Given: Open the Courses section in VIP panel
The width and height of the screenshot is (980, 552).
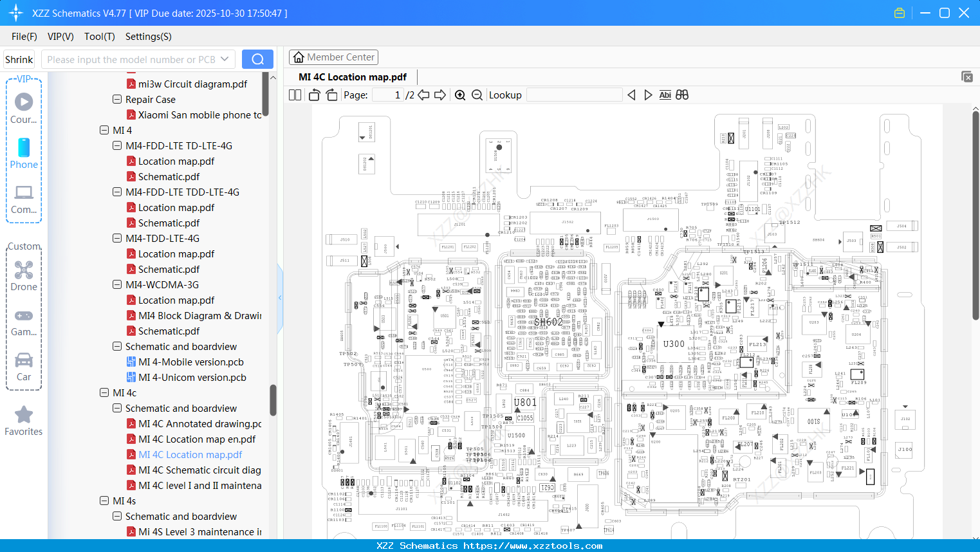Looking at the screenshot, I should click(x=24, y=109).
